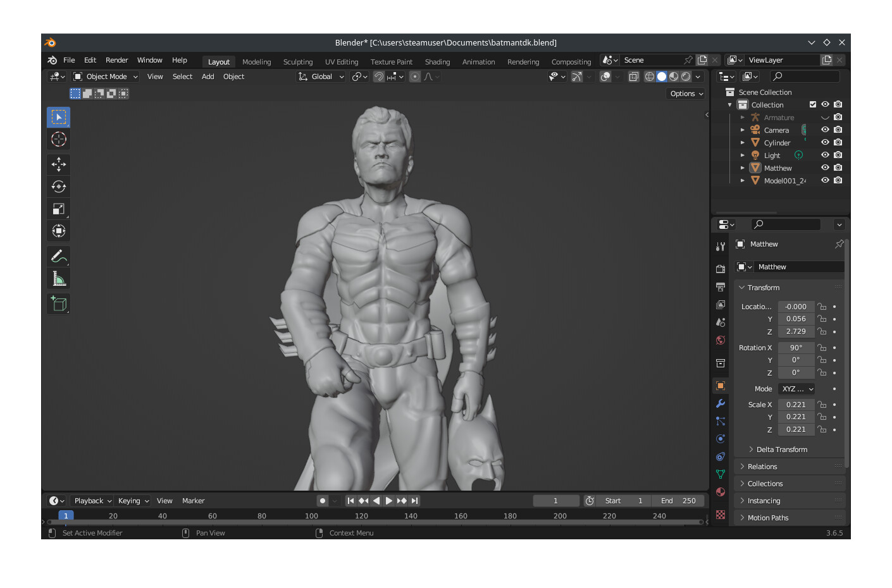
Task: Select the Scale tool
Action: (59, 209)
